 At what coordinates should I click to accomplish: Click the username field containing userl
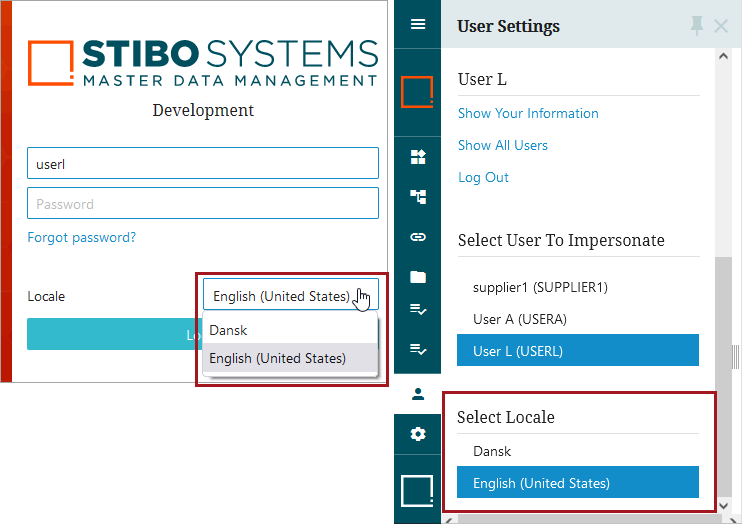point(203,163)
